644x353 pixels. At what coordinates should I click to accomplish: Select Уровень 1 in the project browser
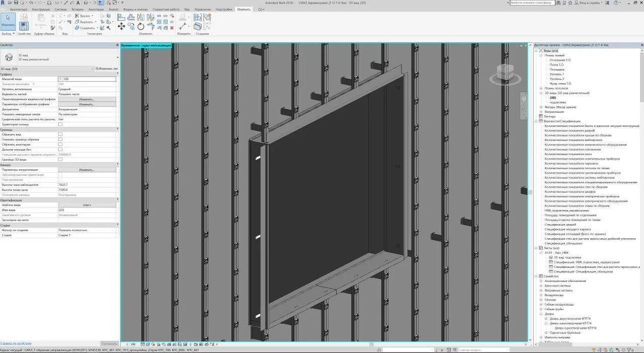coord(556,74)
